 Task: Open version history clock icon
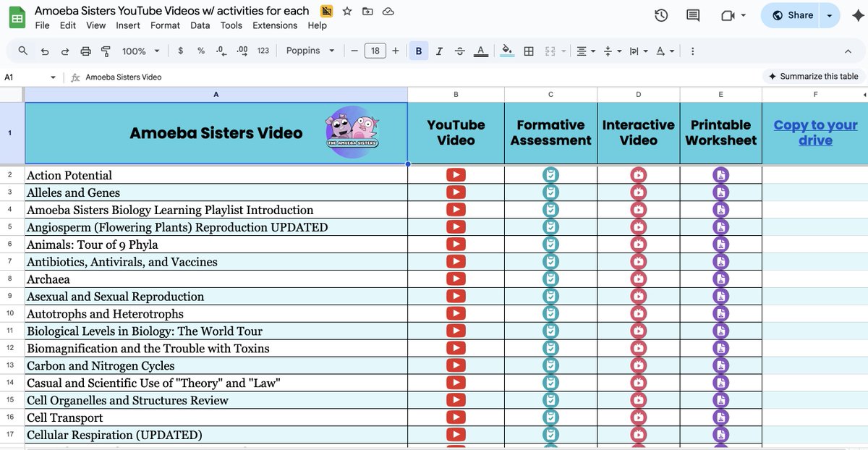[x=661, y=16]
